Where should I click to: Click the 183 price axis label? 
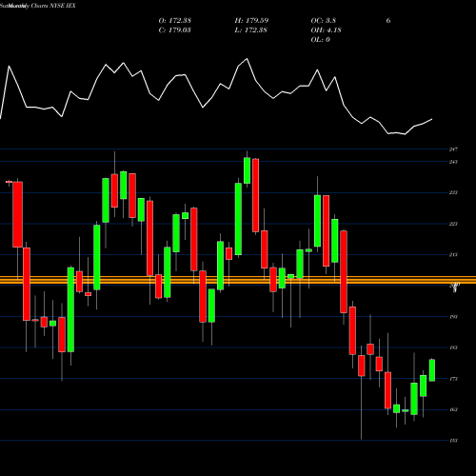pyautogui.click(x=453, y=347)
